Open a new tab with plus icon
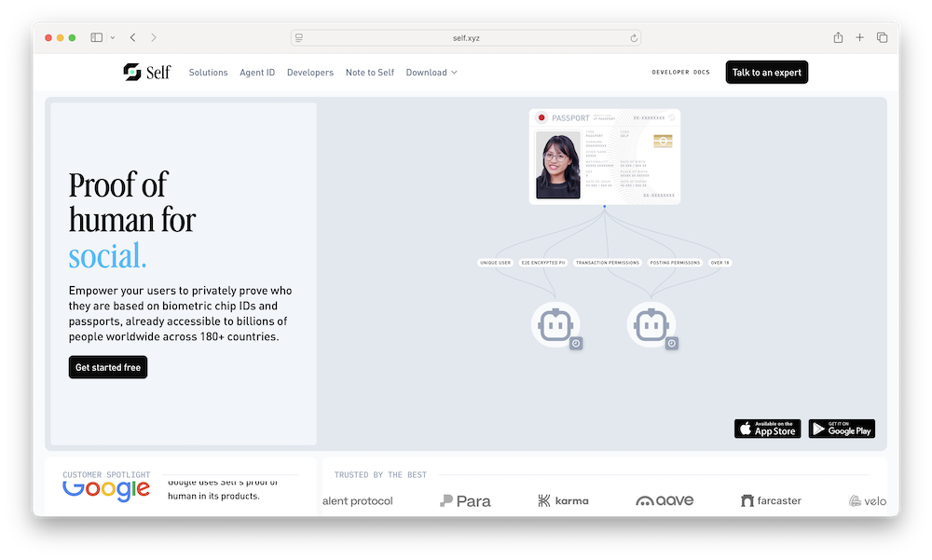Image resolution: width=932 pixels, height=560 pixels. (x=859, y=37)
